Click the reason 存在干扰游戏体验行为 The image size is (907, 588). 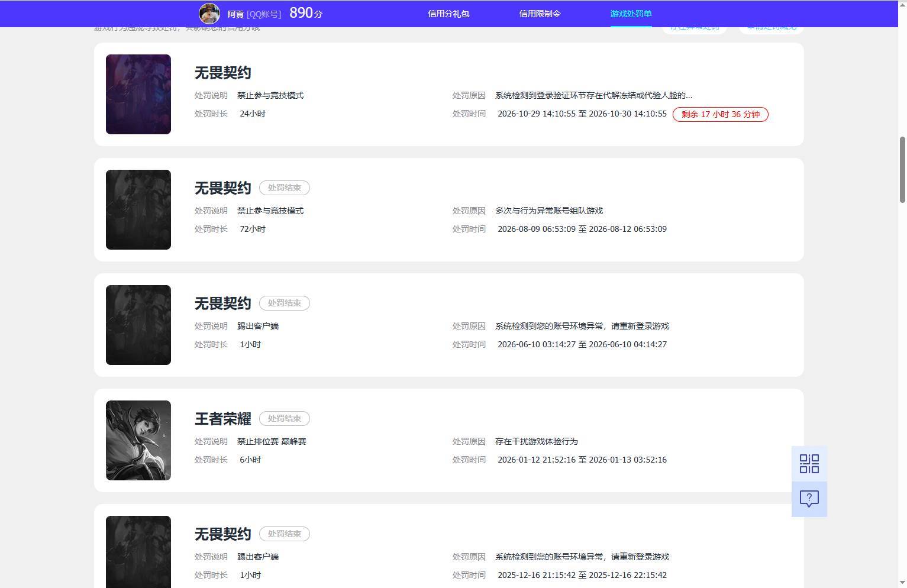tap(537, 441)
